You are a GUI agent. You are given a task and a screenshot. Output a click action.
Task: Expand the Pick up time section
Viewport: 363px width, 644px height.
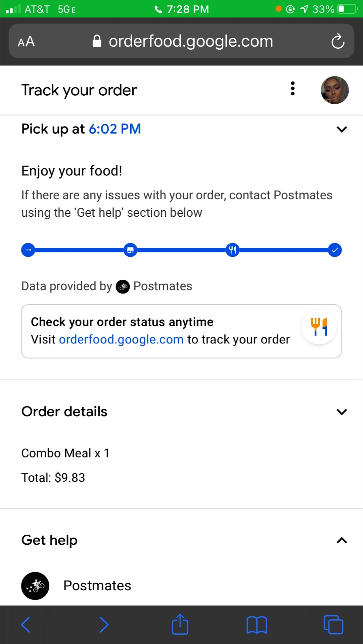tap(342, 129)
